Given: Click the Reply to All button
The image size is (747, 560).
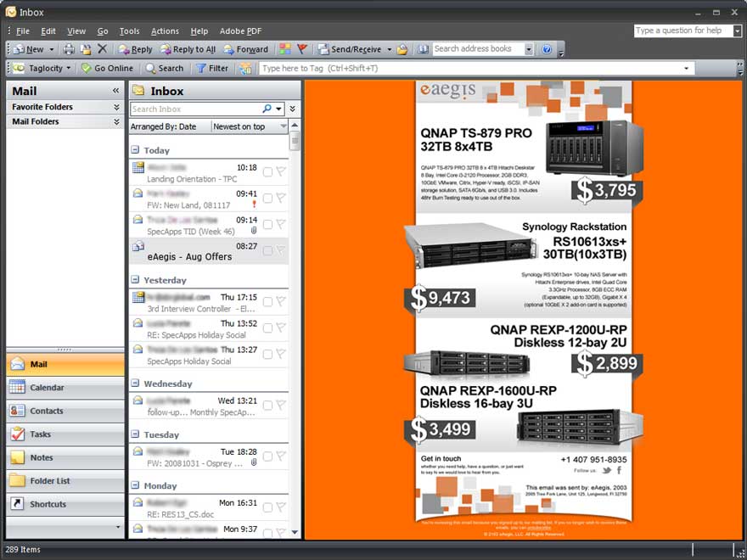Looking at the screenshot, I should pyautogui.click(x=188, y=49).
